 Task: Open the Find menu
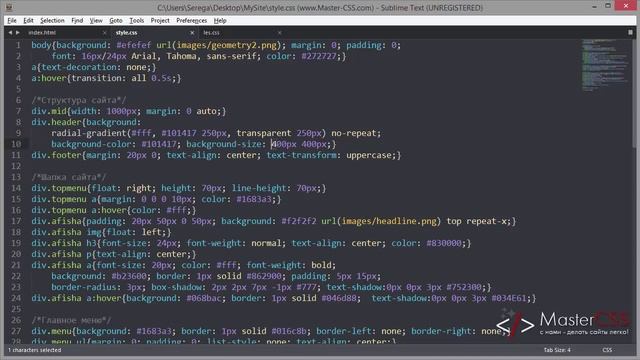click(x=77, y=20)
